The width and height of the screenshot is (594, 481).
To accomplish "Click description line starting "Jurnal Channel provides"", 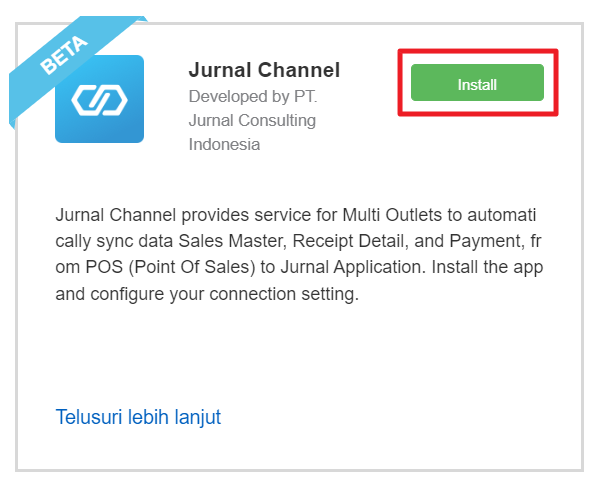I will pos(296,215).
